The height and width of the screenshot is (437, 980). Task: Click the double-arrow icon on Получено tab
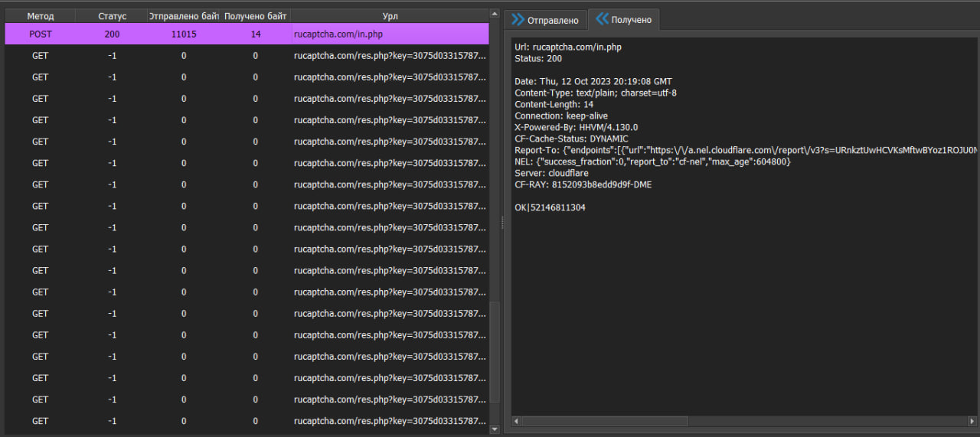point(602,20)
